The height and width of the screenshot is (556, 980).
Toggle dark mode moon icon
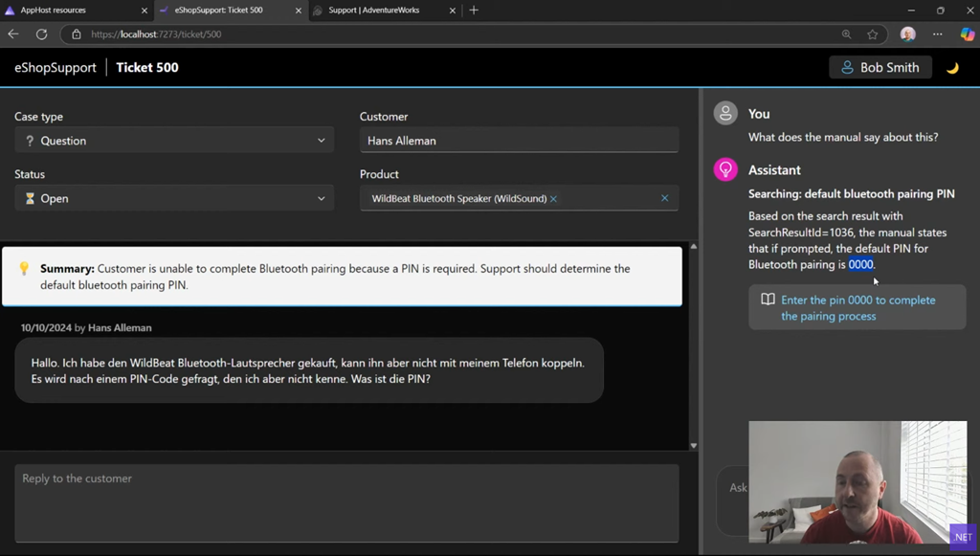(x=952, y=68)
